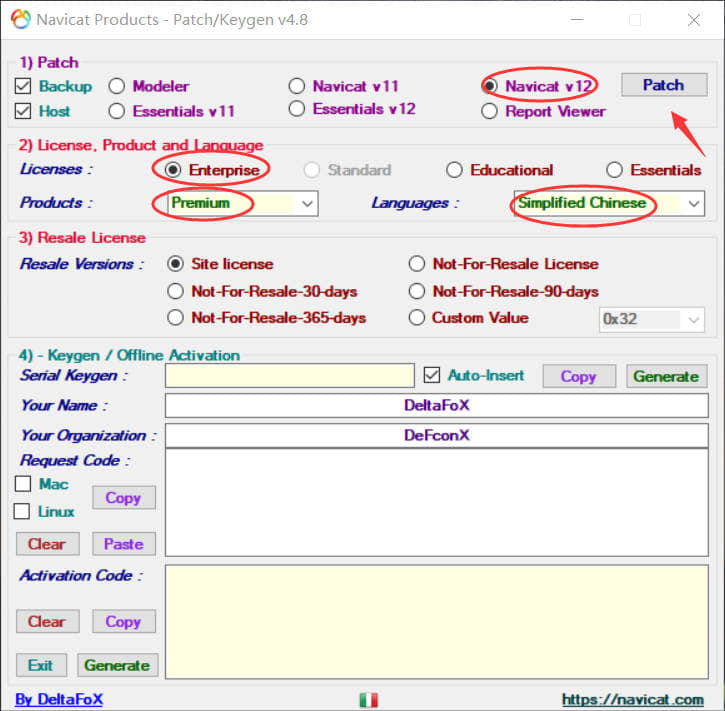Toggle the Auto-Insert checkbox
The image size is (725, 711).
click(x=432, y=375)
